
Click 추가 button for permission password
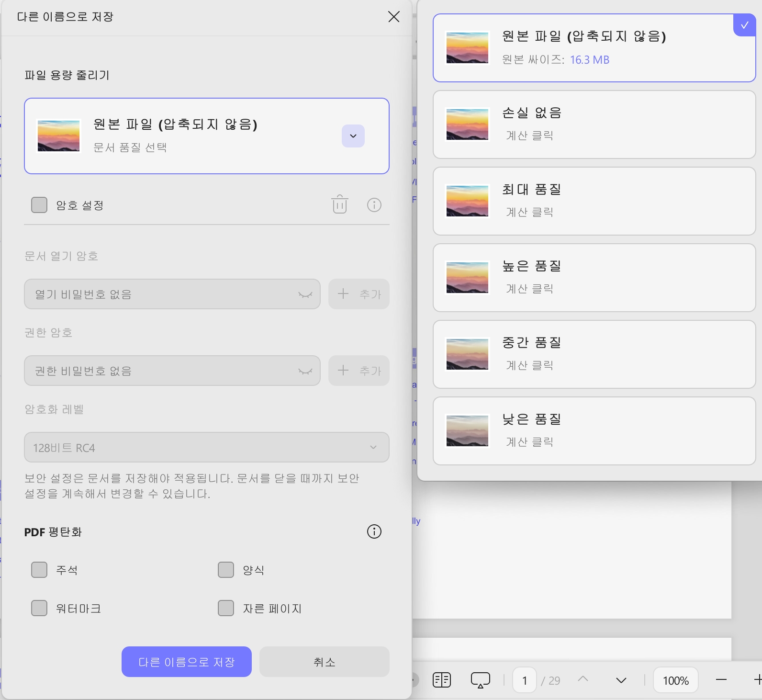[359, 371]
